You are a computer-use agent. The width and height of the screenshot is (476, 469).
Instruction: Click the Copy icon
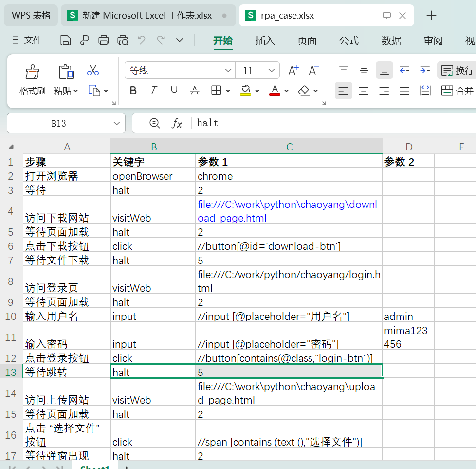(94, 91)
